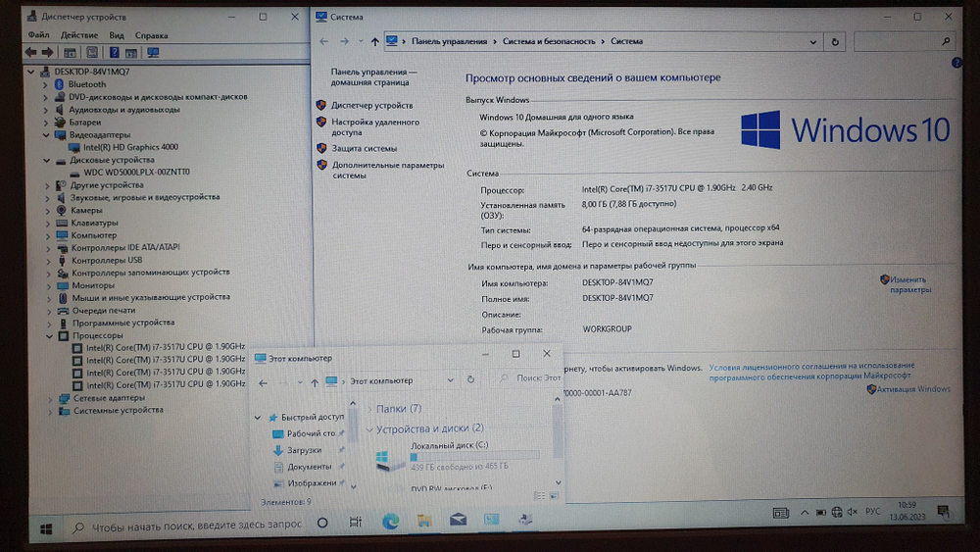Open address history dropdown in System window
Viewport: 980px width, 552px height.
[x=813, y=42]
